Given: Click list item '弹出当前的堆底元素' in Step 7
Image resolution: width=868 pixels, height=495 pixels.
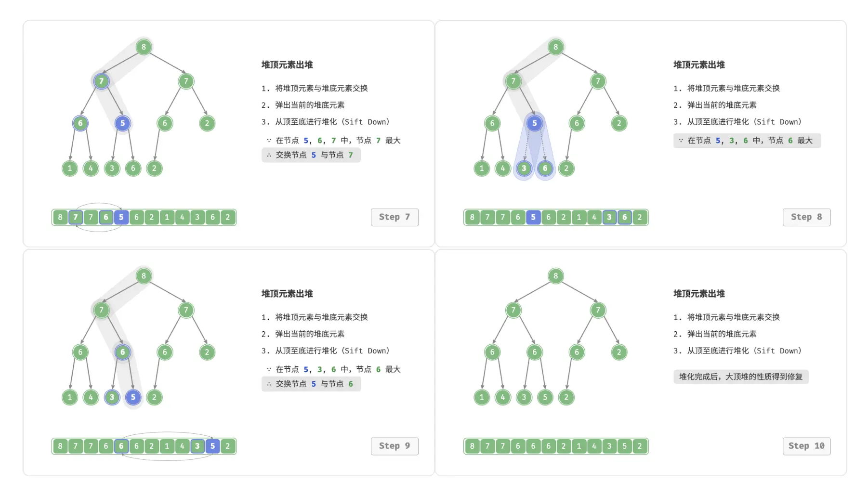Looking at the screenshot, I should [x=310, y=105].
